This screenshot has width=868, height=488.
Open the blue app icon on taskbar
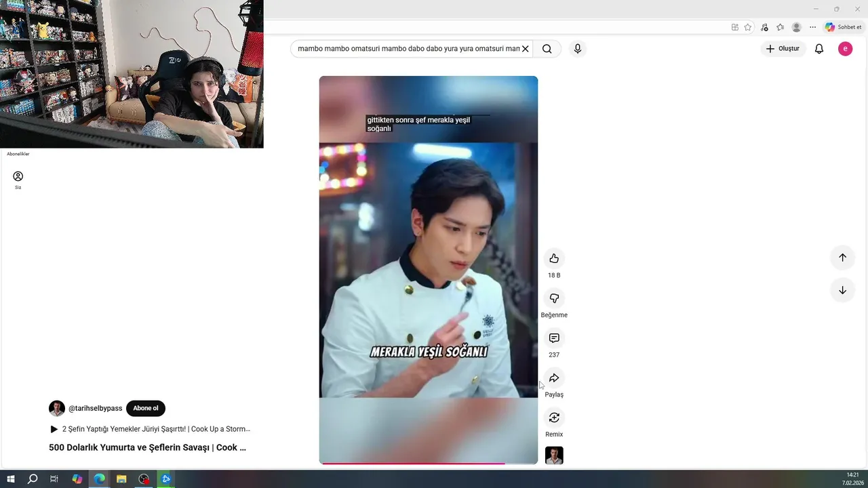pyautogui.click(x=166, y=479)
